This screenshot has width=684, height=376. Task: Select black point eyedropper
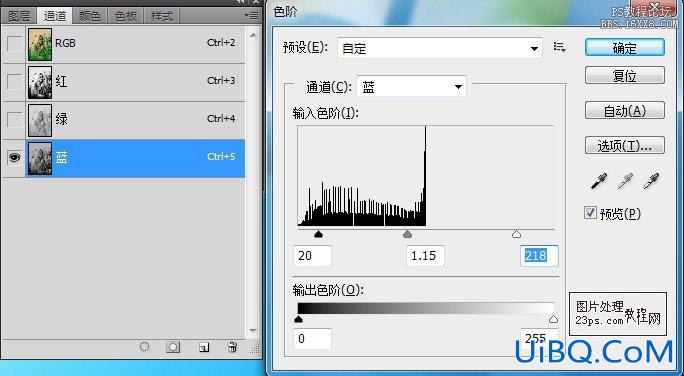(599, 181)
